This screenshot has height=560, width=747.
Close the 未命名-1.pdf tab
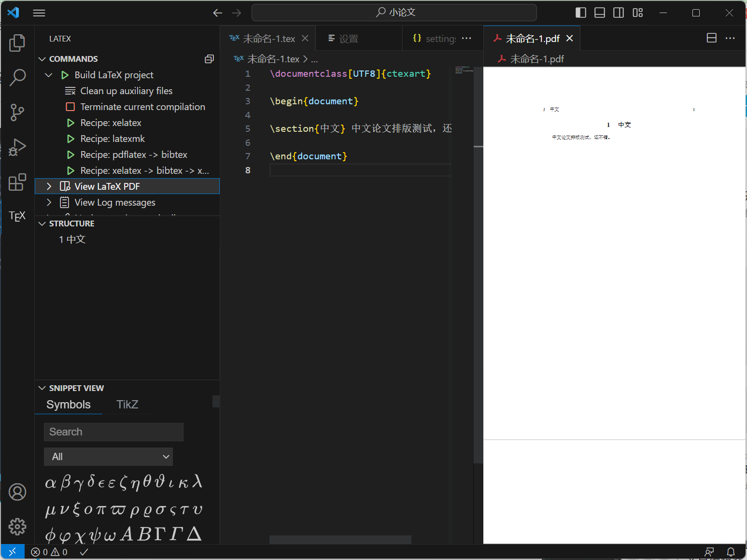pos(570,38)
